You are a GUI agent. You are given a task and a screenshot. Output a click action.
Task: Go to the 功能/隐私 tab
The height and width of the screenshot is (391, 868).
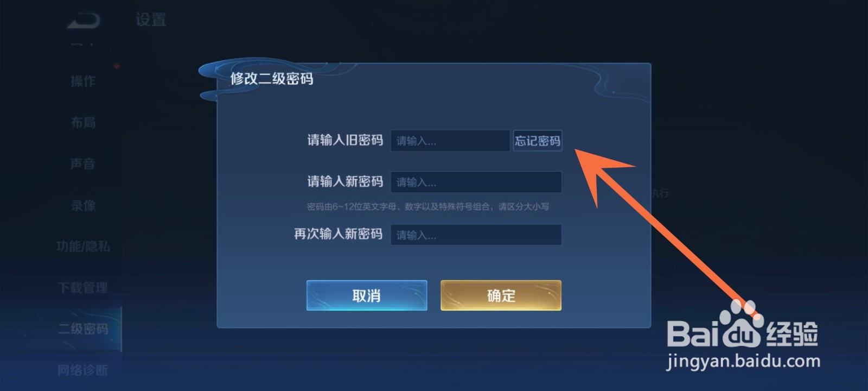pyautogui.click(x=83, y=247)
